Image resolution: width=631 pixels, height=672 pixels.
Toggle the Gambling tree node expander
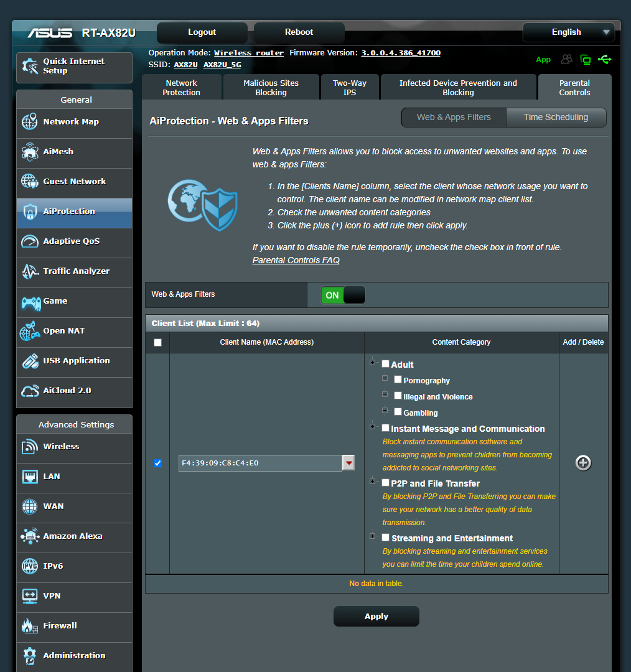pyautogui.click(x=385, y=411)
